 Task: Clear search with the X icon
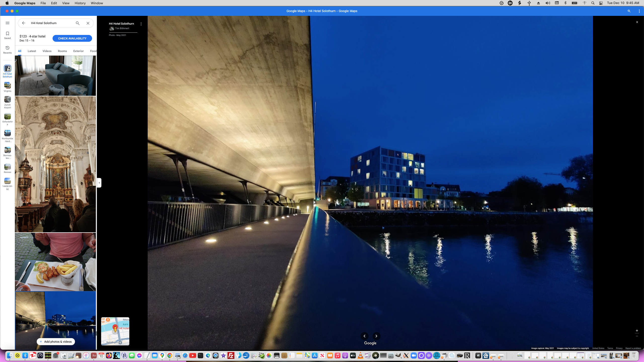coord(88,23)
